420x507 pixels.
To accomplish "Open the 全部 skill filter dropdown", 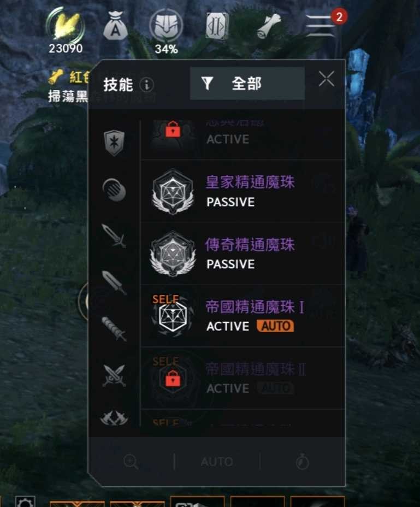I will click(x=247, y=84).
